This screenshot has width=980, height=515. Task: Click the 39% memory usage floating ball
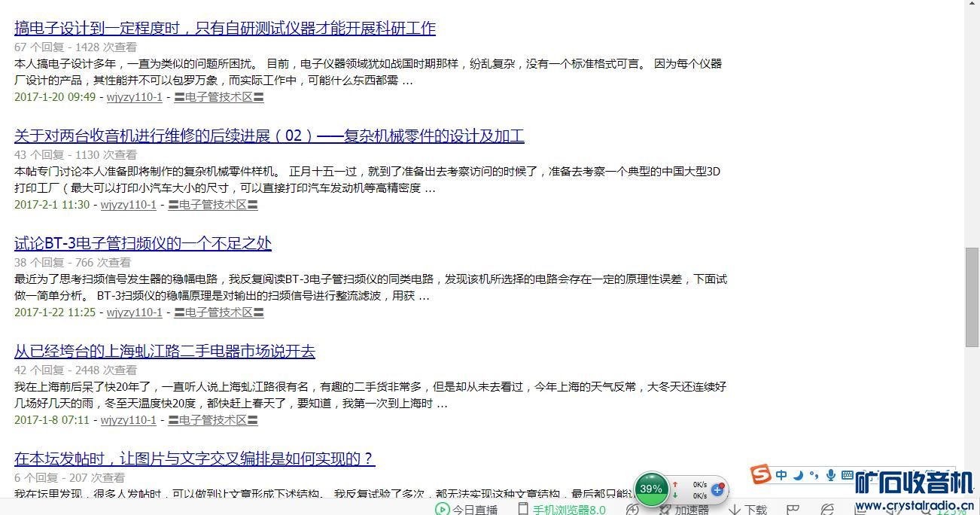tap(651, 489)
